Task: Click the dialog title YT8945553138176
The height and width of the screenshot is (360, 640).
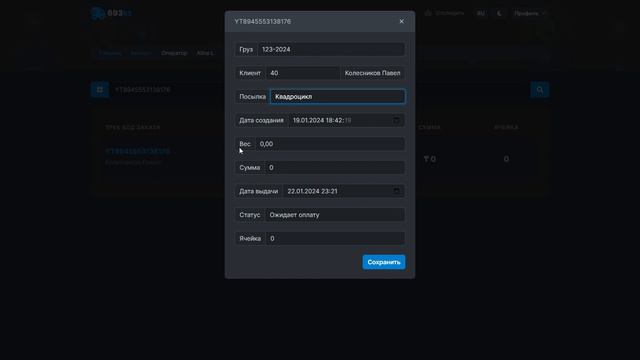Action: tap(262, 21)
